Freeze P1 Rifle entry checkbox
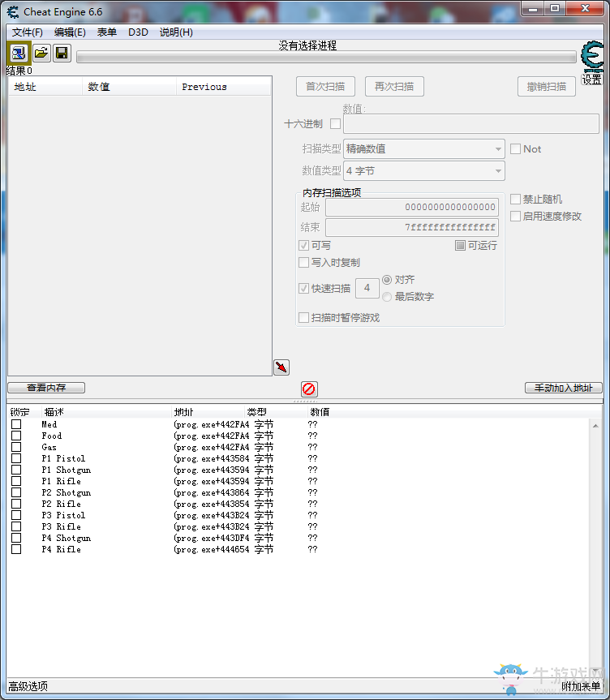 coord(16,481)
